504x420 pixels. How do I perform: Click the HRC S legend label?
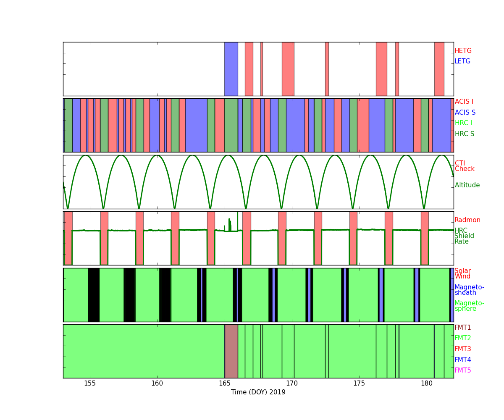(464, 134)
